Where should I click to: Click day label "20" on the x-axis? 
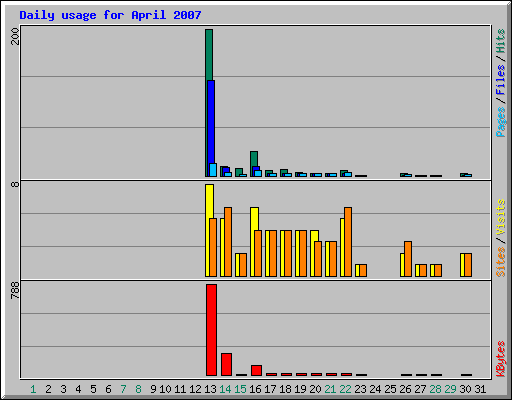315,389
